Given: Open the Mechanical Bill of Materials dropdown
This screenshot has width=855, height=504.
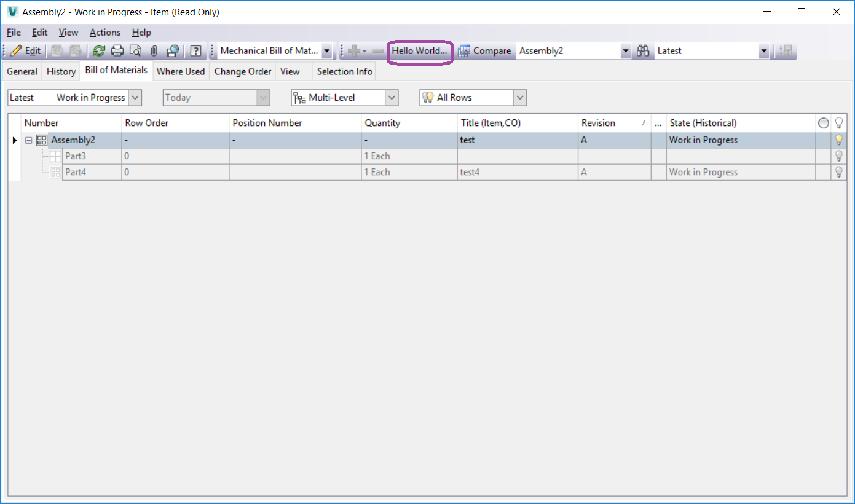Looking at the screenshot, I should tap(326, 50).
